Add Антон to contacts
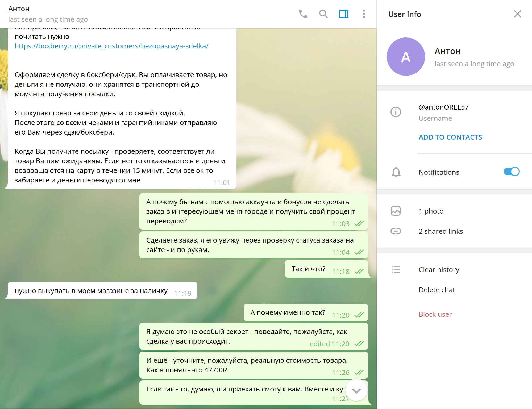 pyautogui.click(x=450, y=137)
